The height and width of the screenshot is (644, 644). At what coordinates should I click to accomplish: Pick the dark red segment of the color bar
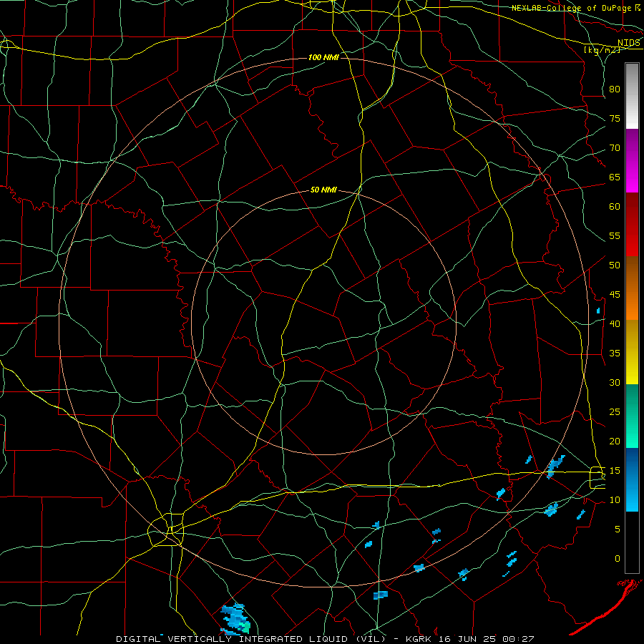pyautogui.click(x=632, y=225)
